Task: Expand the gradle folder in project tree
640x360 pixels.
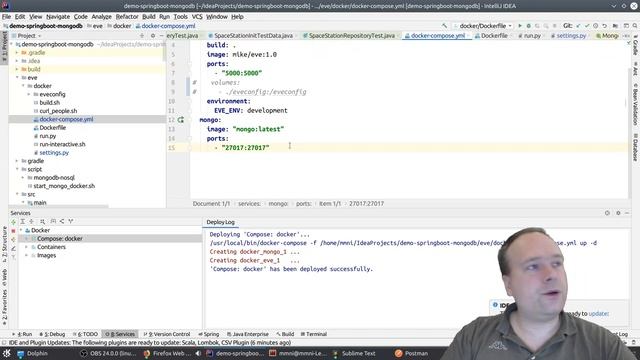Action: tap(17, 161)
